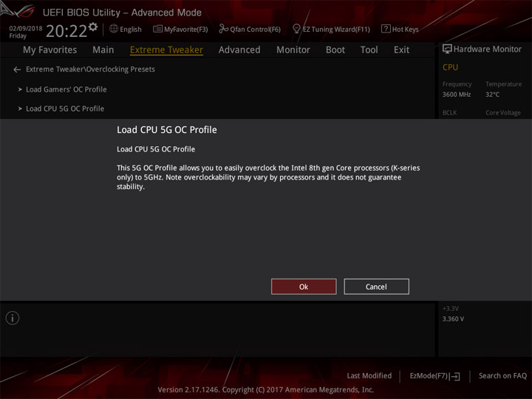Click the CPU heading in Hardware Monitor
Viewport: 532px width, 399px height.
tap(450, 67)
